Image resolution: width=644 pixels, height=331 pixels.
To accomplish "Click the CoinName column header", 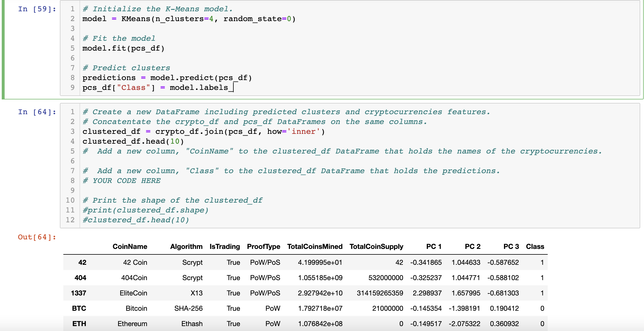I will point(130,247).
